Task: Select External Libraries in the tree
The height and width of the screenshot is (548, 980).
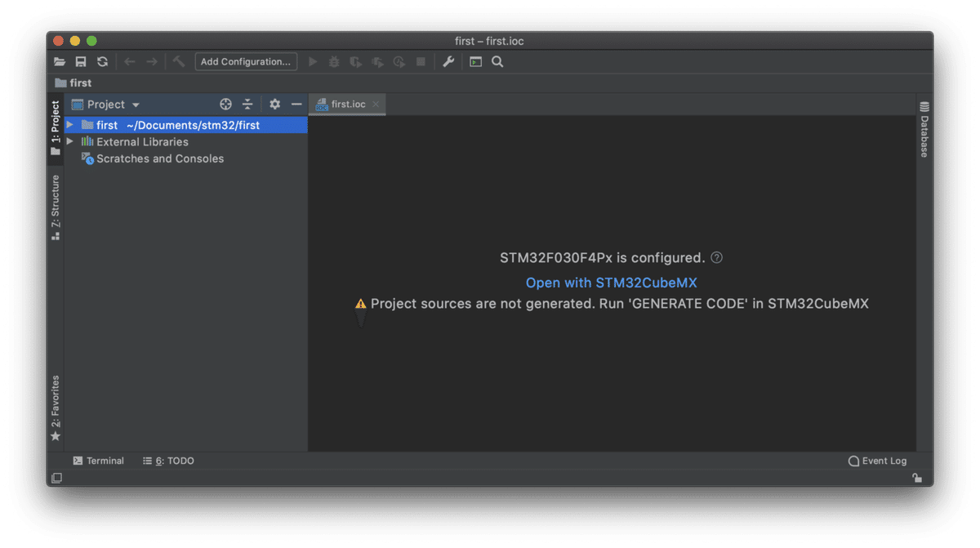Action: tap(142, 142)
